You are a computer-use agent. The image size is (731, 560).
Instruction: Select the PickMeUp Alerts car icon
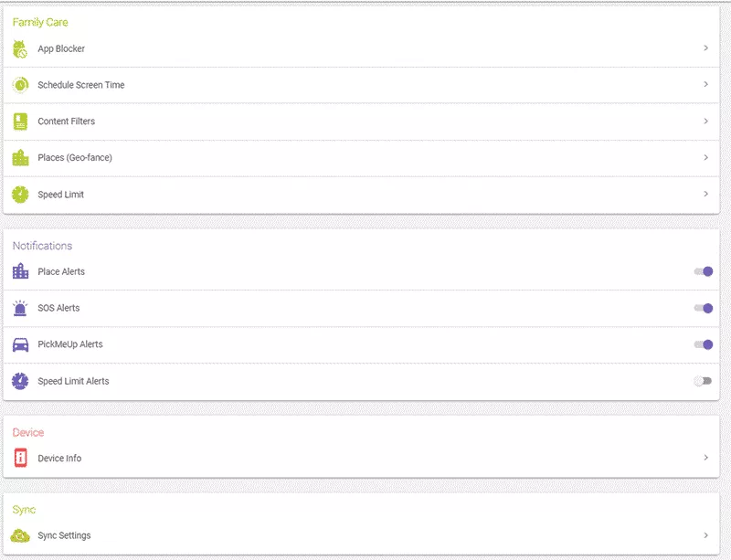tap(20, 344)
